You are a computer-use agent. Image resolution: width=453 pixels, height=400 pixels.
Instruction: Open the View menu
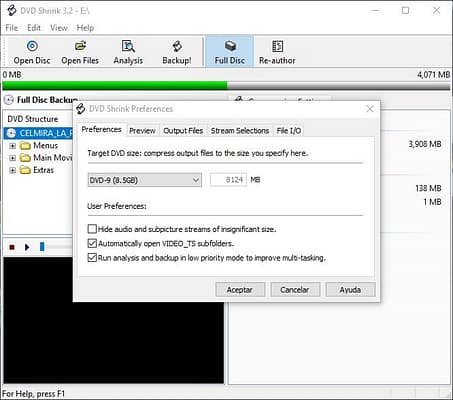[x=59, y=28]
